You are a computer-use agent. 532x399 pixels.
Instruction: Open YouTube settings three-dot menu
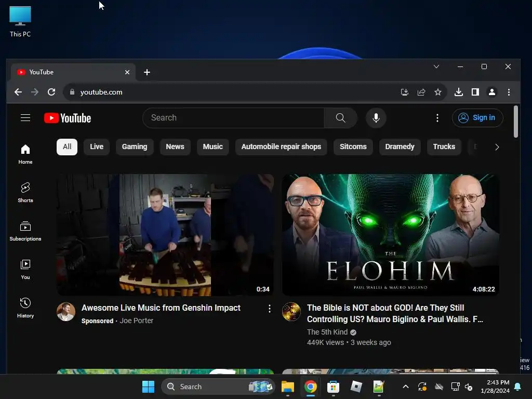tap(437, 118)
